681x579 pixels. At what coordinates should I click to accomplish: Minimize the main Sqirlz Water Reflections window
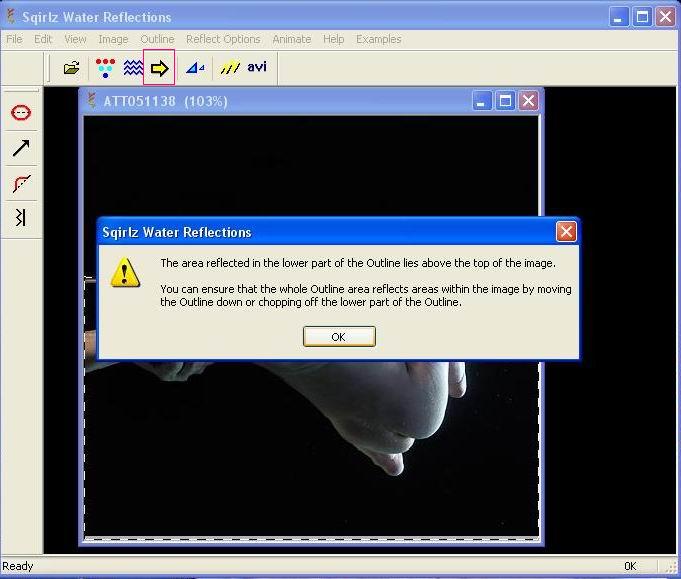point(618,17)
